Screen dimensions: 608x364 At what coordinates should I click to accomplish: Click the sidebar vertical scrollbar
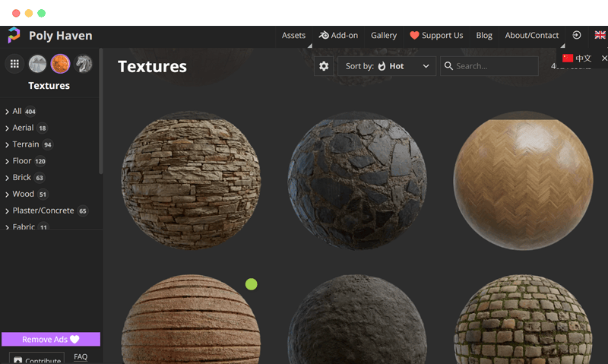[101, 112]
